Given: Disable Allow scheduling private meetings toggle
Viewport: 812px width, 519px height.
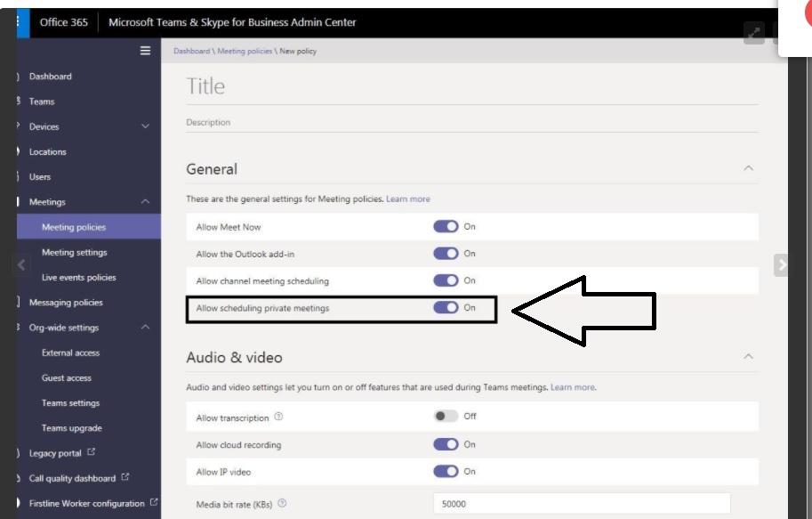Looking at the screenshot, I should [446, 308].
